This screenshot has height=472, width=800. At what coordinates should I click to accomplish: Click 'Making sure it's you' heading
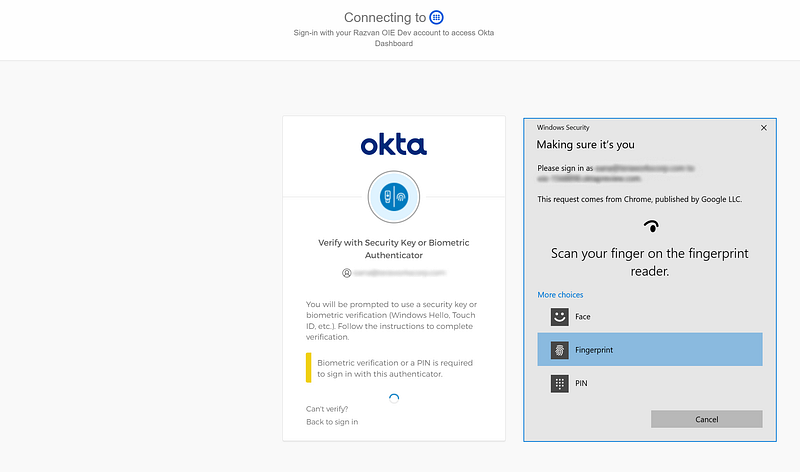tap(585, 144)
